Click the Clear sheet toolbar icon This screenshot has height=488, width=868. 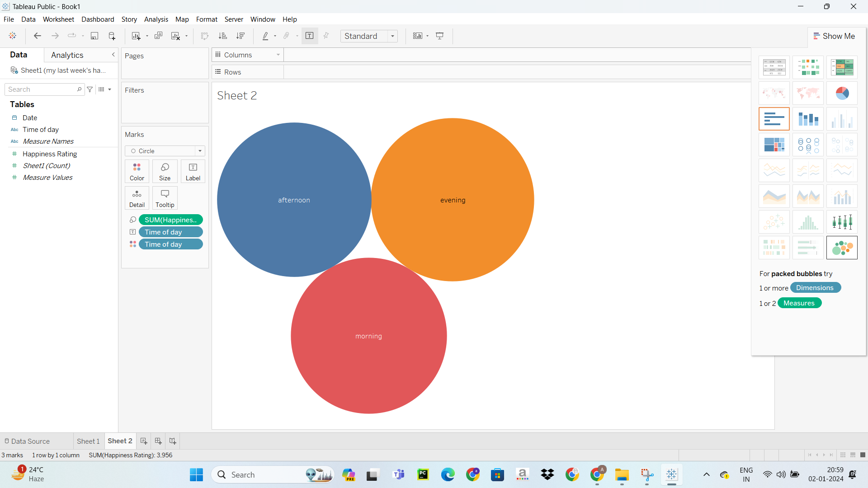tap(176, 36)
